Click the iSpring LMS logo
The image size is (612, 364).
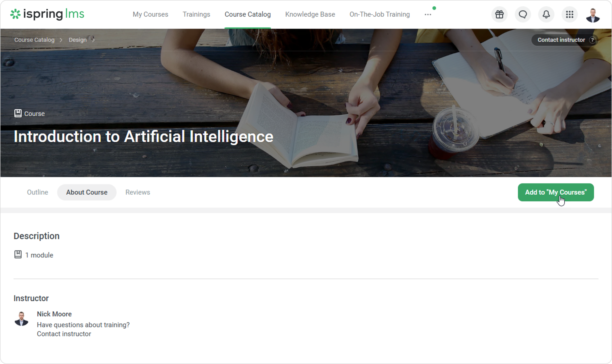(47, 14)
